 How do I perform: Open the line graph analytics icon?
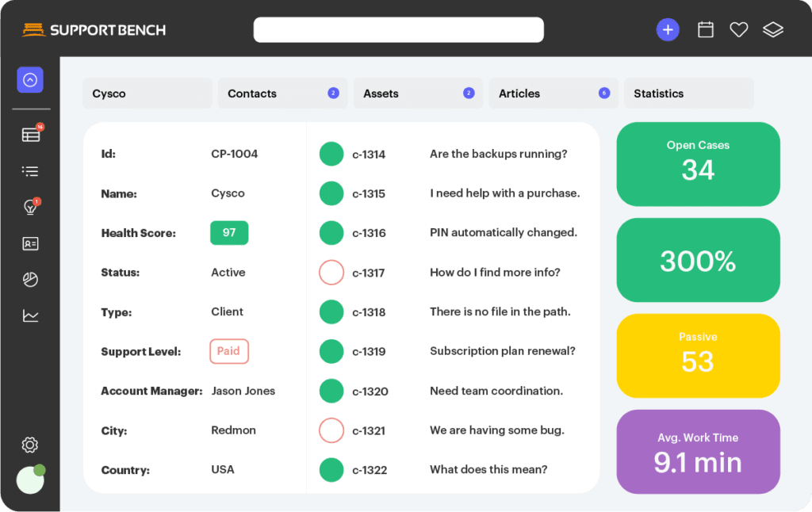pos(30,316)
